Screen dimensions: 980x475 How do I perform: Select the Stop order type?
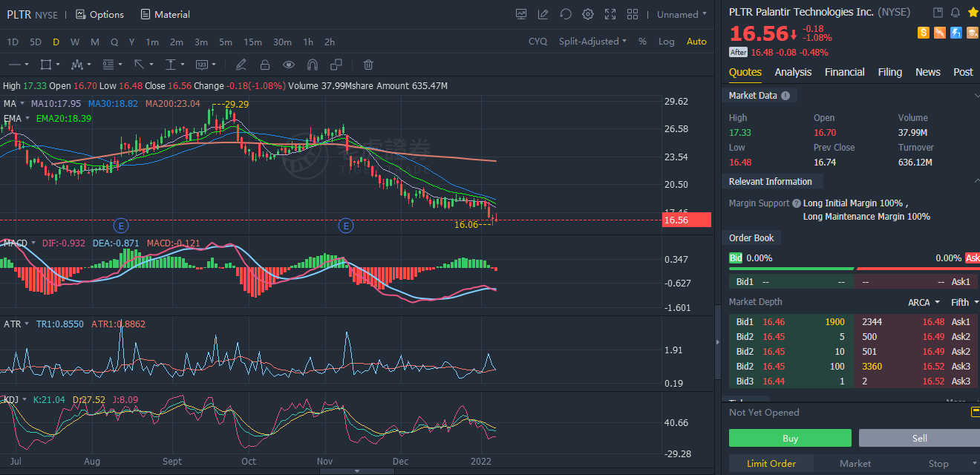pyautogui.click(x=938, y=463)
